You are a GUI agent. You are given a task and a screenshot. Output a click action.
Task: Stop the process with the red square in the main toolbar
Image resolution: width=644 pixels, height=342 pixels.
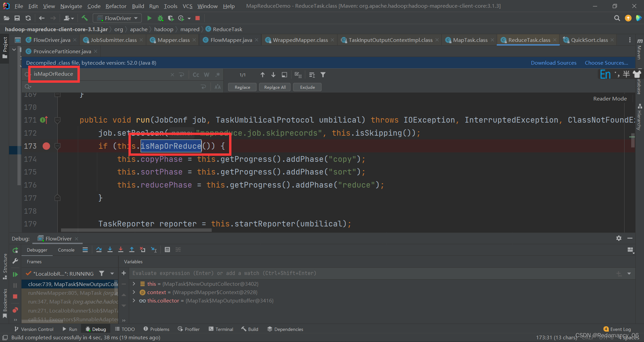pyautogui.click(x=198, y=18)
